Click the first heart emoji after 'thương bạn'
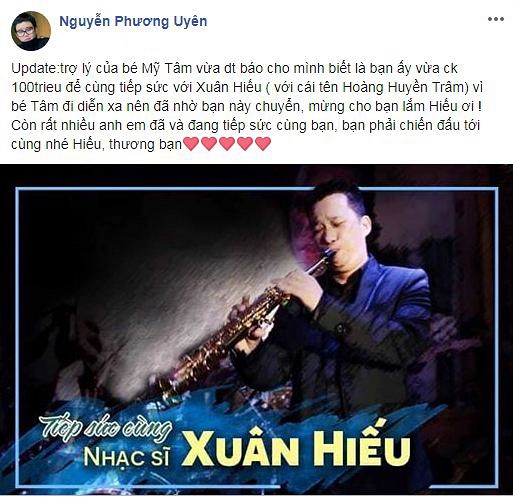Screen dimensions: 513x497 tap(191, 144)
